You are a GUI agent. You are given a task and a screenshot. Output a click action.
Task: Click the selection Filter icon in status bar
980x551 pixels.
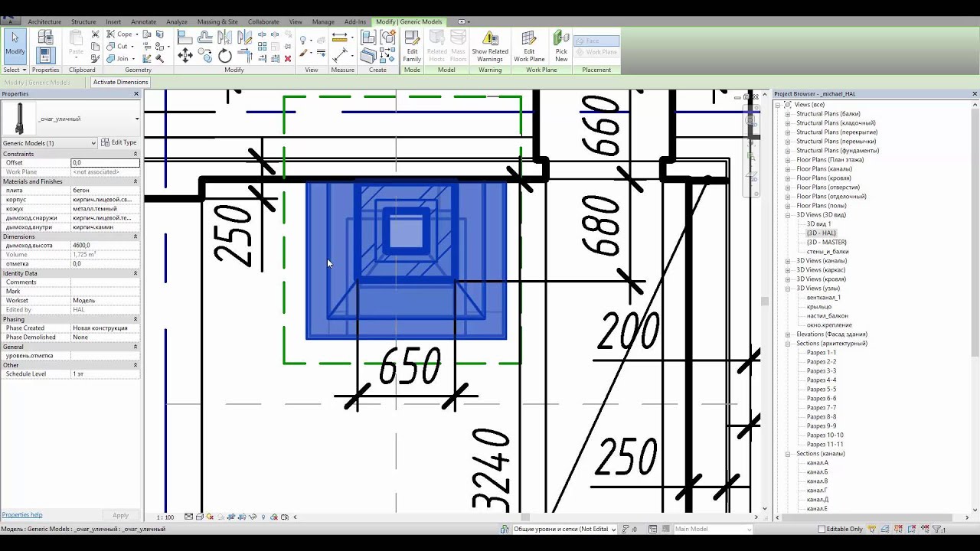coord(938,529)
